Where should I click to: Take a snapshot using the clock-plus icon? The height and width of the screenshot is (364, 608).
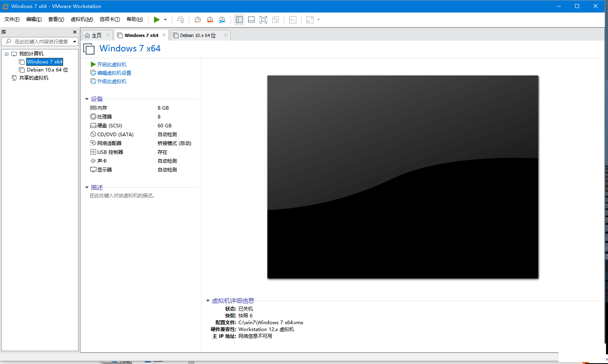[198, 20]
